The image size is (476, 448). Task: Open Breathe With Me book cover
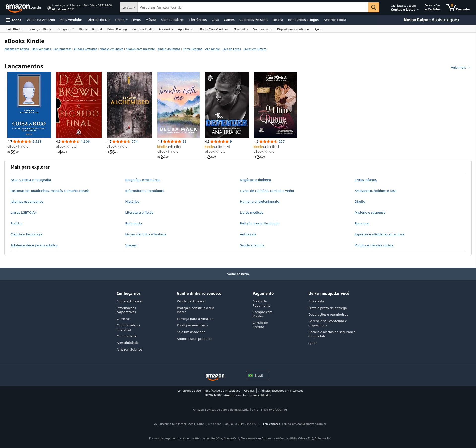(178, 105)
